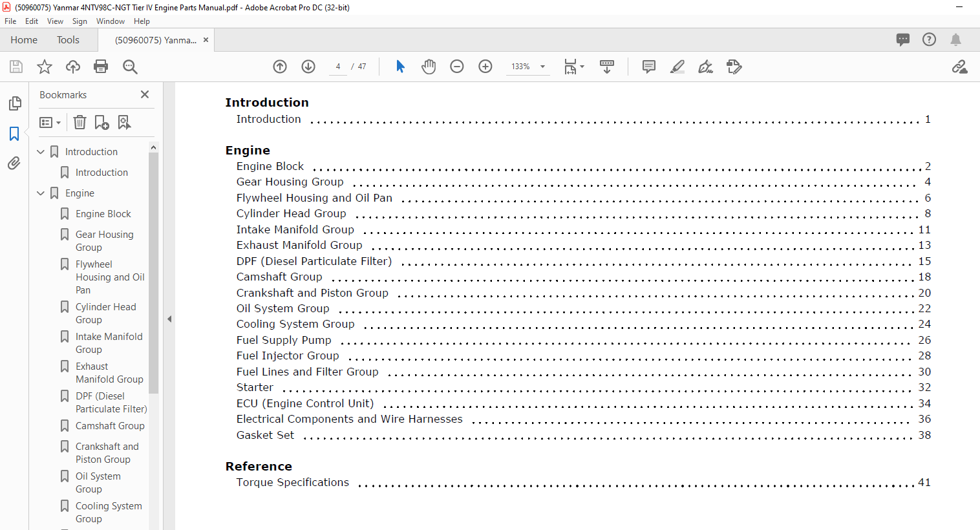Select DPF (Diesel Particulate Filter) bookmark

pos(111,403)
